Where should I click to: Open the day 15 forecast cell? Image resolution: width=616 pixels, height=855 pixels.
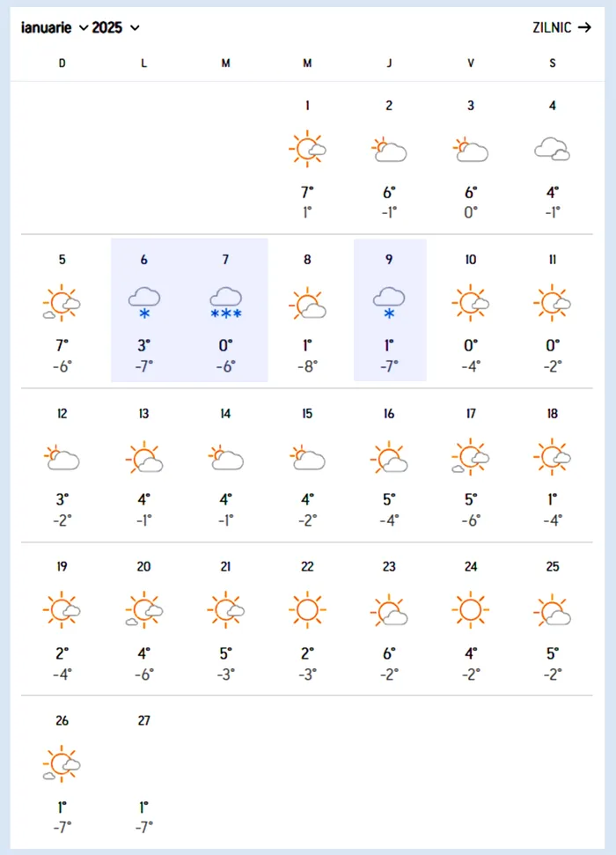307,466
